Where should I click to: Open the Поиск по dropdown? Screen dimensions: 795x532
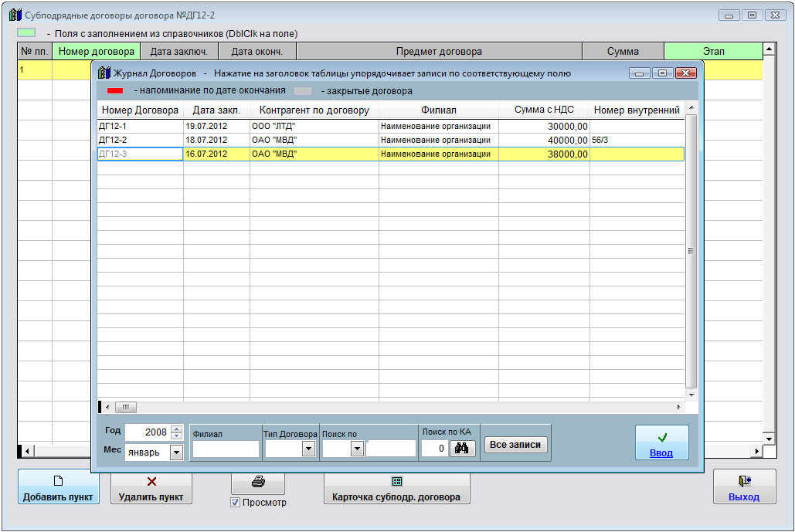pos(357,449)
